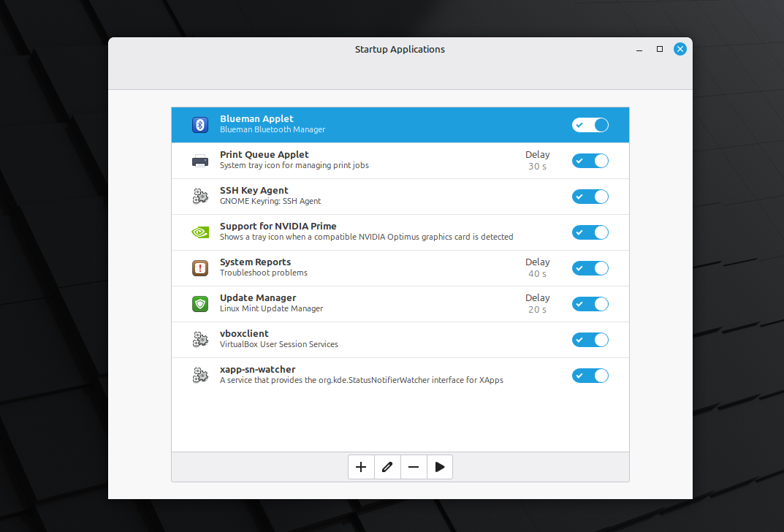This screenshot has height=532, width=784.
Task: Click the Update Manager shield icon
Action: coord(199,303)
